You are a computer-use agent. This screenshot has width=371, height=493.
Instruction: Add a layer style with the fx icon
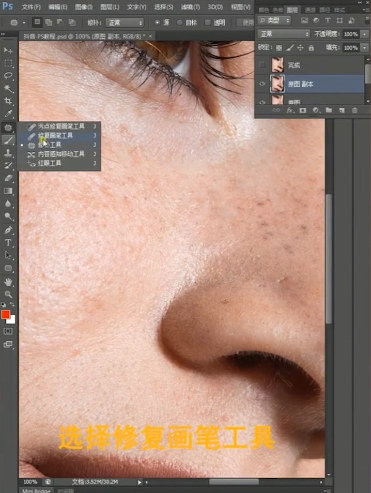[x=290, y=110]
